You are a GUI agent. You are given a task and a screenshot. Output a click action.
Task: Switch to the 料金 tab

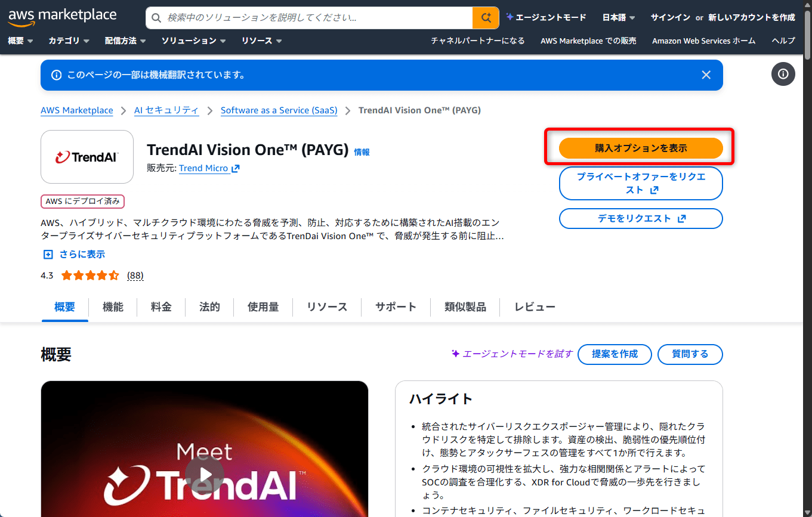pos(161,307)
